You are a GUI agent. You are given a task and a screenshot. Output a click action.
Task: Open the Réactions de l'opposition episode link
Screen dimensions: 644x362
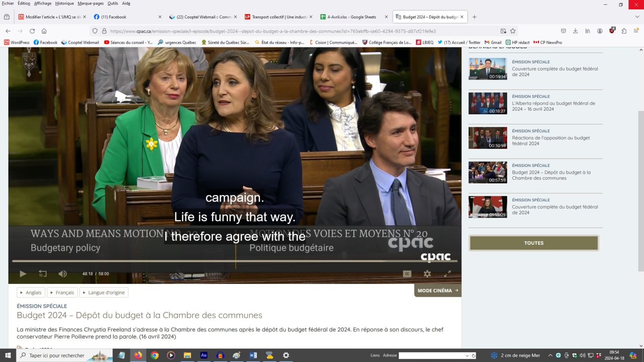pos(551,140)
